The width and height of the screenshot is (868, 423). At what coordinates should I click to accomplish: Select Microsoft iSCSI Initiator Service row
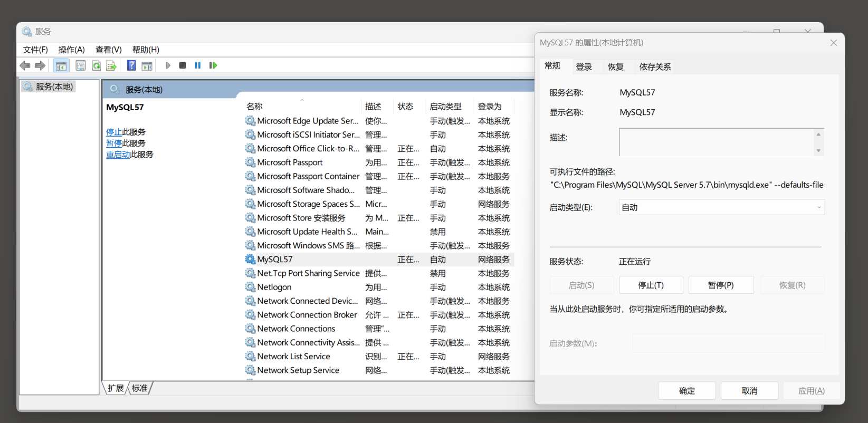pos(379,134)
